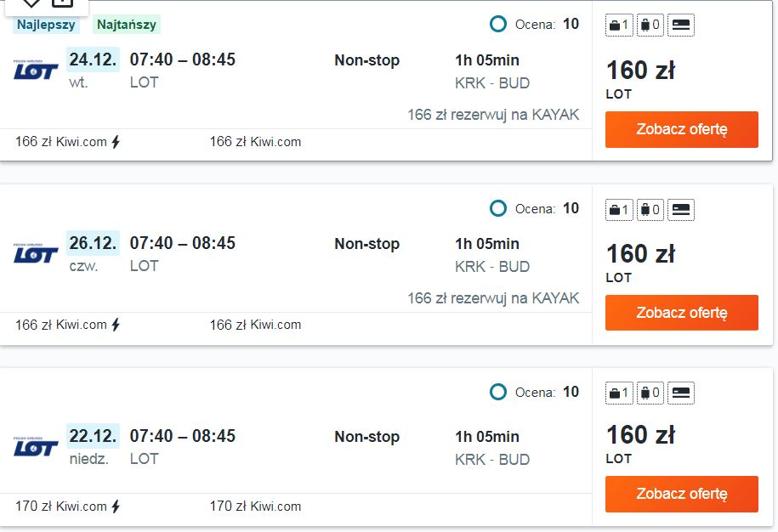This screenshot has height=532, width=778.
Task: Open offer for 22.12 flight via Zobacz ofertę
Action: click(682, 494)
